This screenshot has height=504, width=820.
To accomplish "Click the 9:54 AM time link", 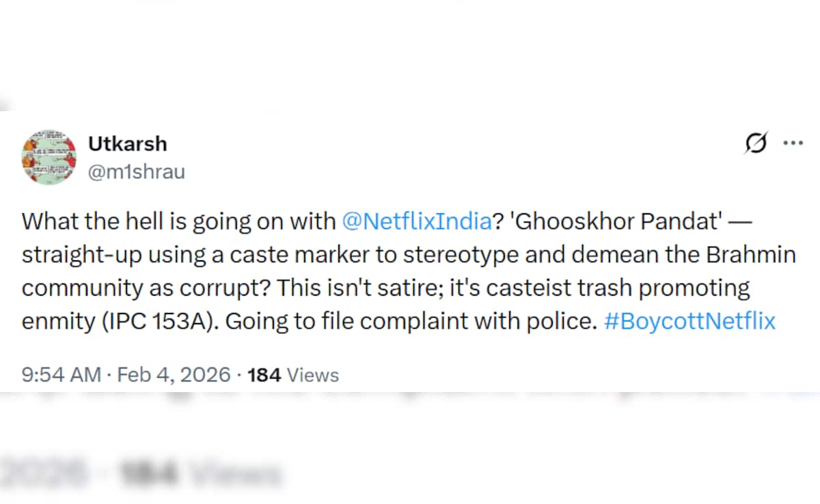I will (60, 374).
